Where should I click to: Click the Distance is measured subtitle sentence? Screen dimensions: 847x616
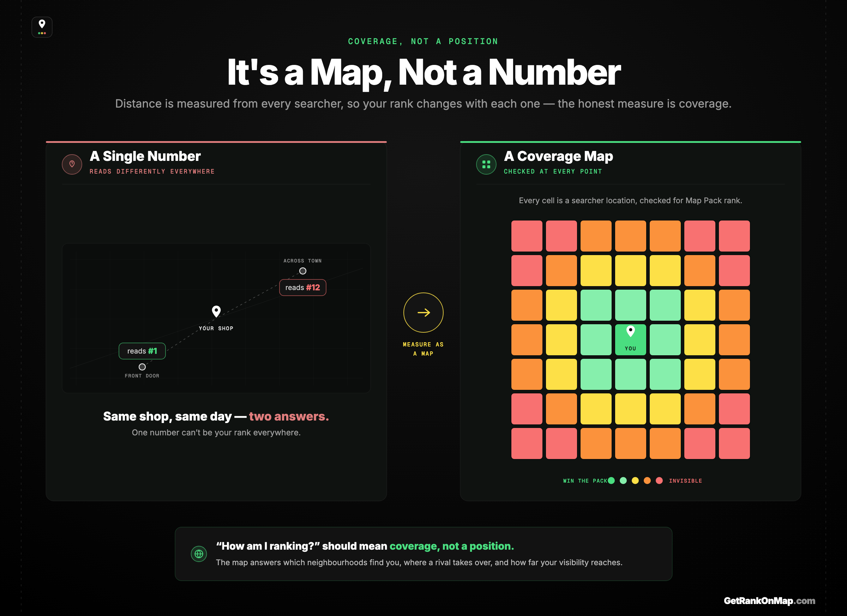[x=423, y=103]
